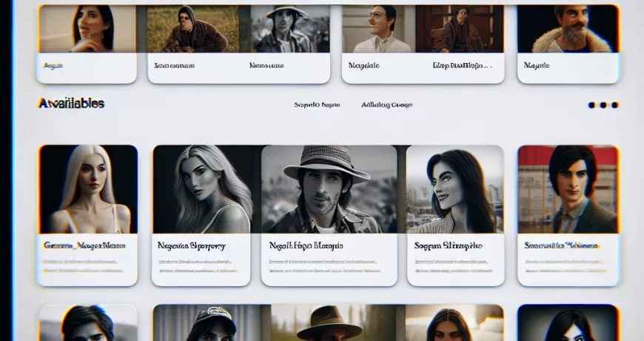The width and height of the screenshot is (644, 341).
Task: Open the top-row dark-haired woman on beige photo
Action: click(88, 29)
